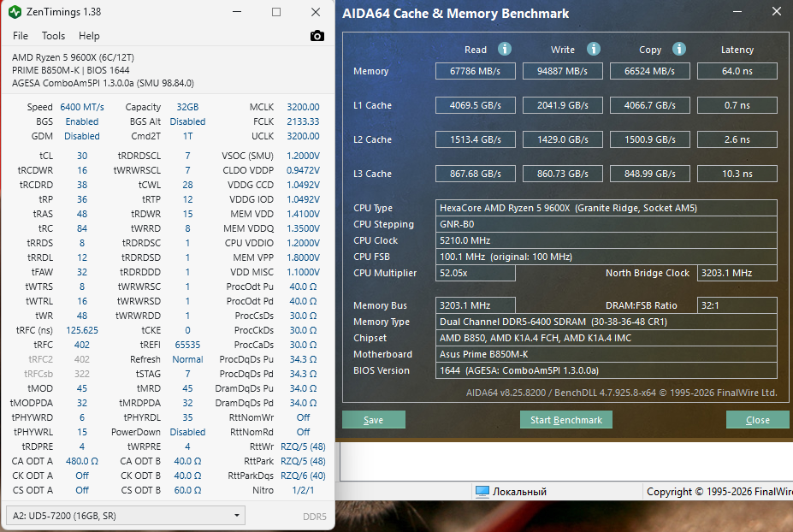Click the GDM Disabled value

pos(82,136)
